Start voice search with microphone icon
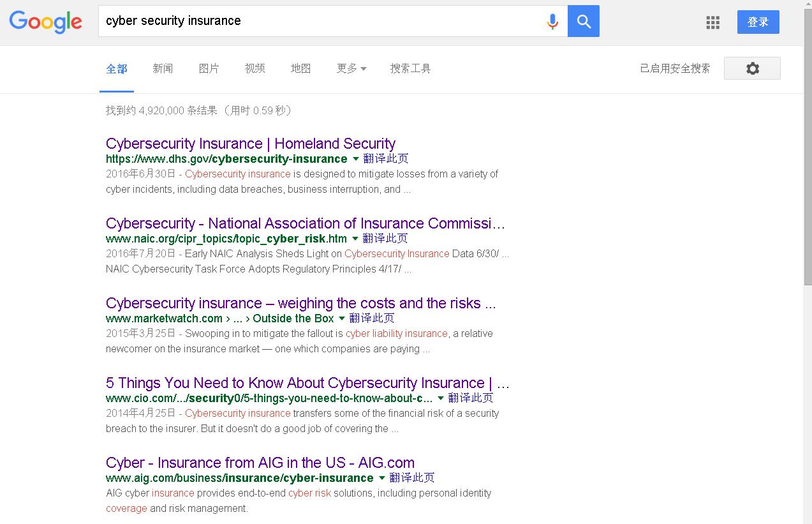 pos(552,22)
